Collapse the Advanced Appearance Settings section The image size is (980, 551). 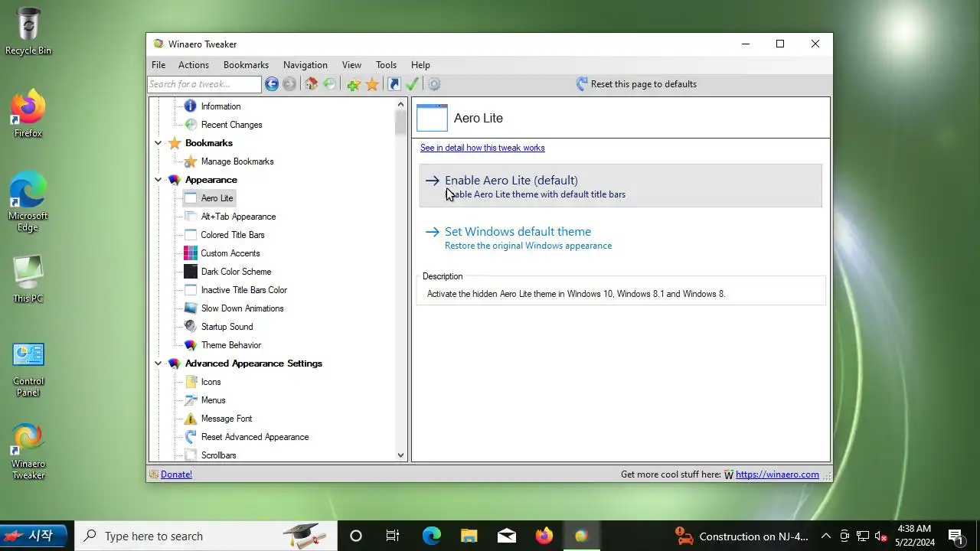click(158, 364)
